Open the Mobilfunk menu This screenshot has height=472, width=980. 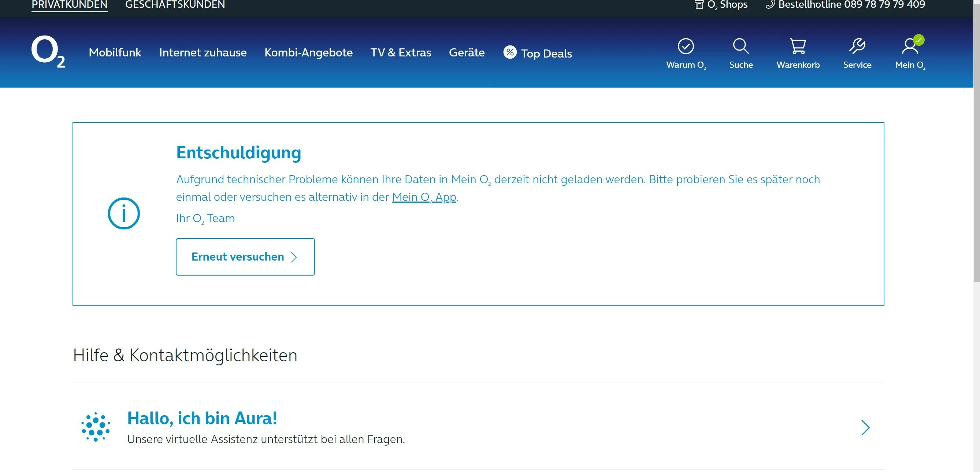115,52
